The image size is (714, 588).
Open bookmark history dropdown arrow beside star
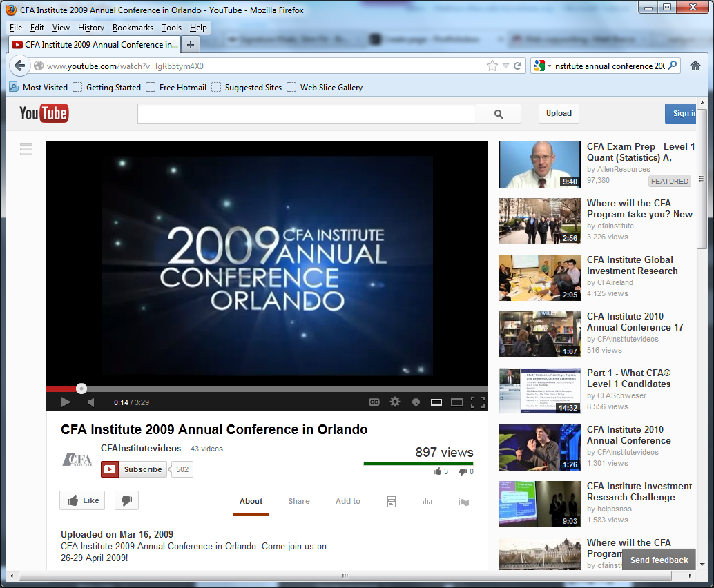pos(505,66)
